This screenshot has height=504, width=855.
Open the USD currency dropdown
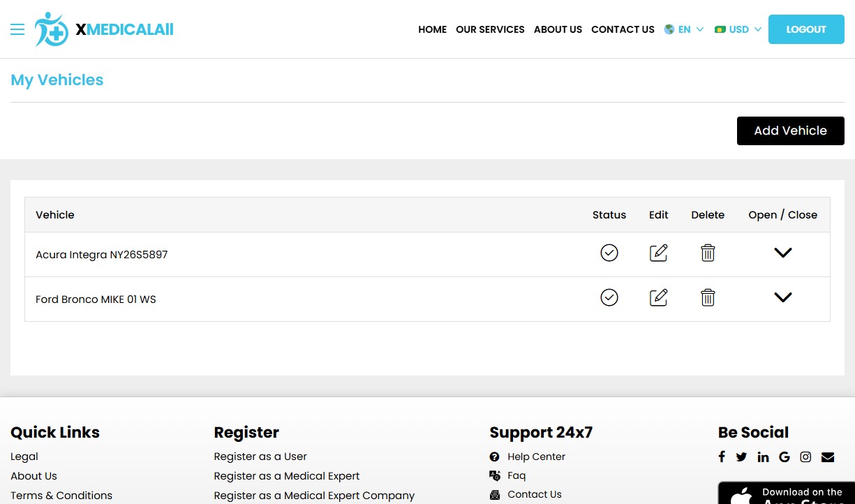coord(738,29)
